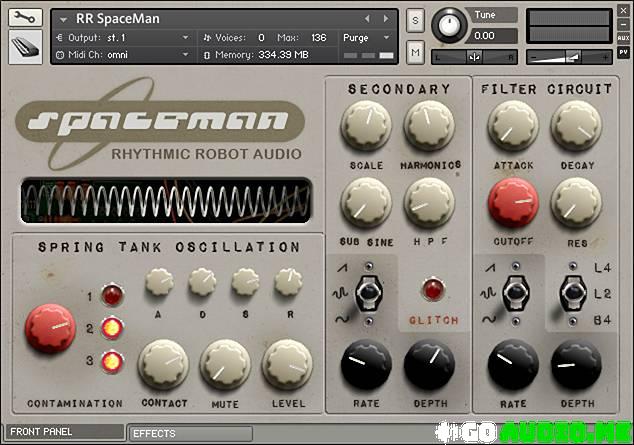Click the red Contamination knob
The image size is (634, 445).
coord(51,328)
